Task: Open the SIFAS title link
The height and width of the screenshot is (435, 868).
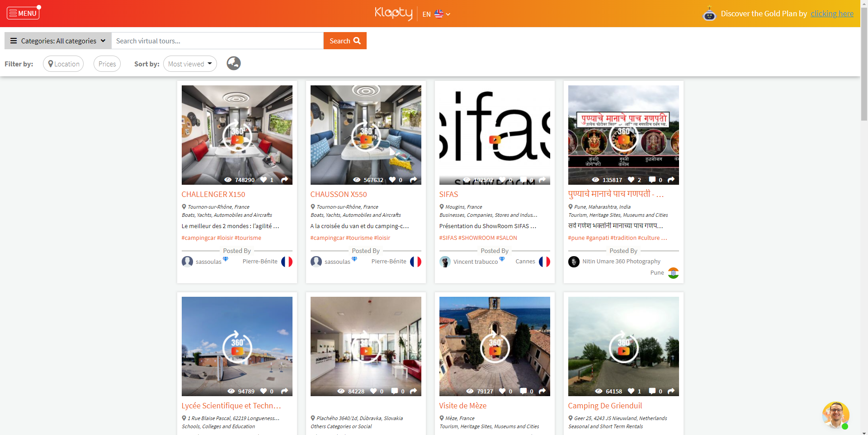Action: 448,194
